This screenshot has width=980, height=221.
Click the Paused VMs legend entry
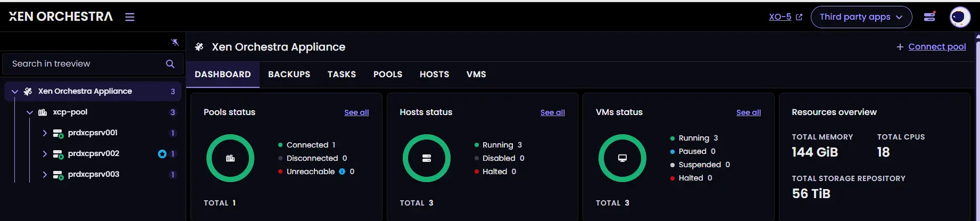(693, 151)
